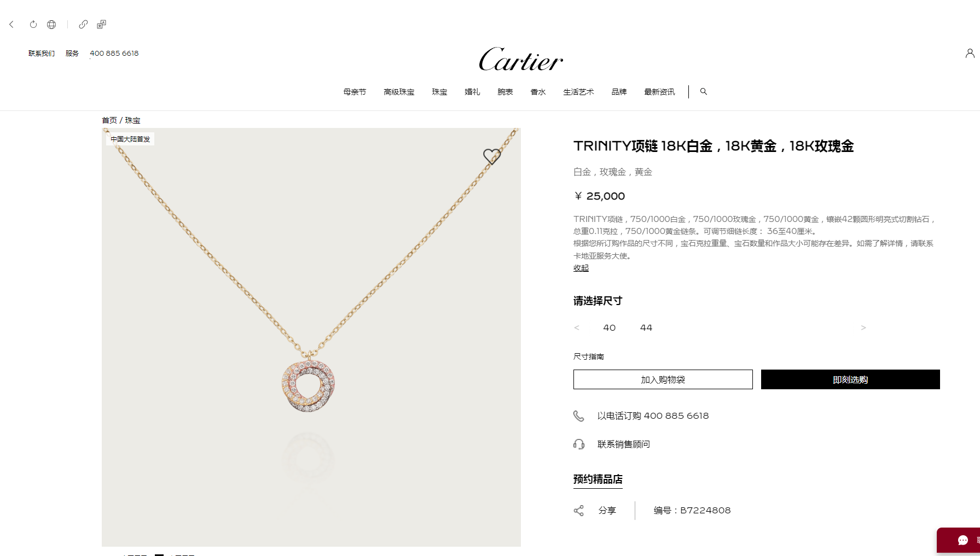Open live chat bubble icon
This screenshot has height=556, width=980.
963,540
